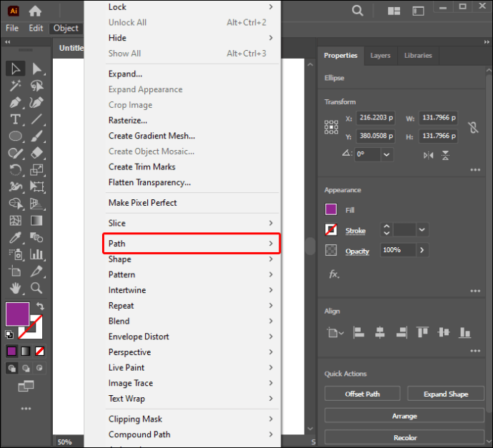The width and height of the screenshot is (493, 448).
Task: Set paint to Color mode
Action: pos(12,351)
